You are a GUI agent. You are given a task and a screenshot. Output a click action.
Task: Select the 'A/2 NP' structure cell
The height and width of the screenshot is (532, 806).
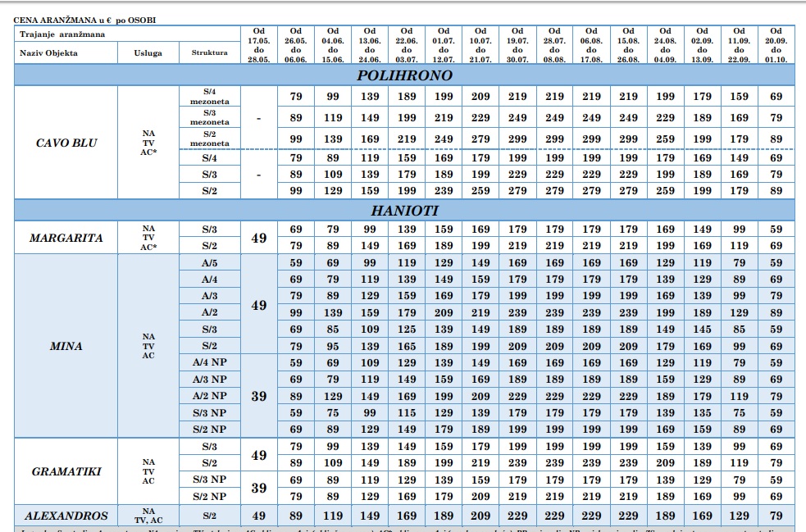coord(210,396)
